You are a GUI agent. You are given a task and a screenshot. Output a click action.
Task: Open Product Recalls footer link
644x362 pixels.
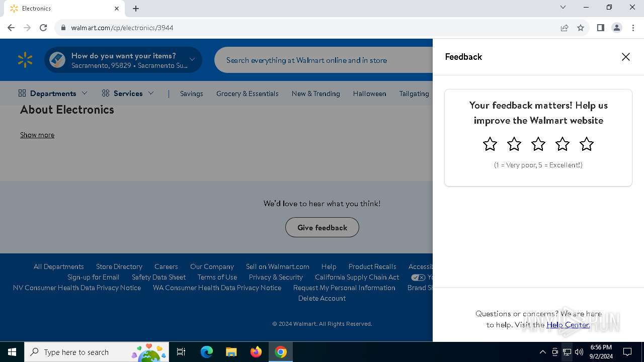[372, 266]
